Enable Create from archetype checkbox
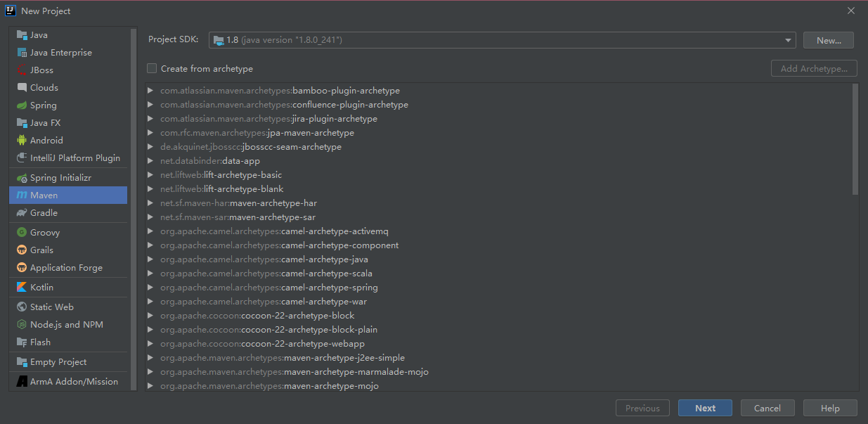Screen dimensions: 868x424 coord(152,69)
